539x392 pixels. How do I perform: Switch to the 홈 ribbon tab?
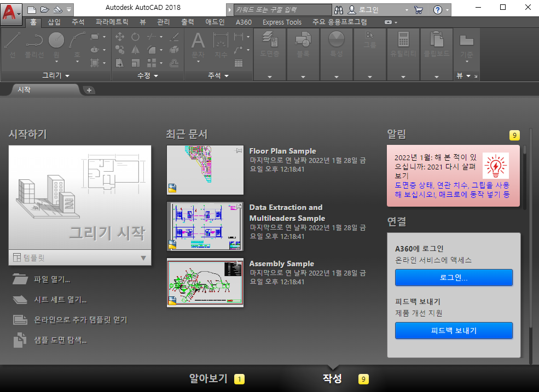(x=33, y=22)
